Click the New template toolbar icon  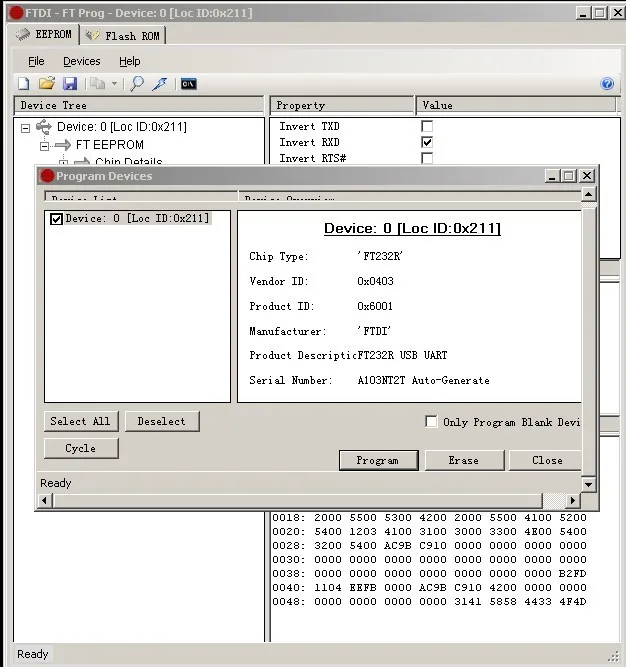23,84
